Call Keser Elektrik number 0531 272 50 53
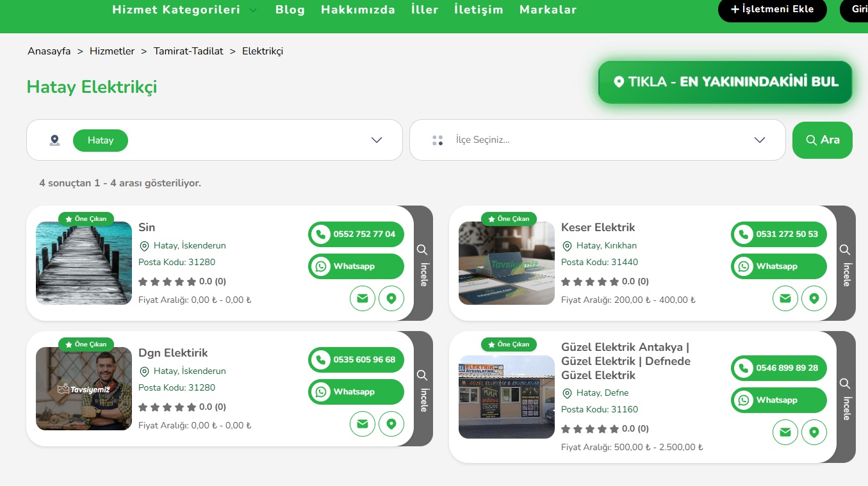 778,234
